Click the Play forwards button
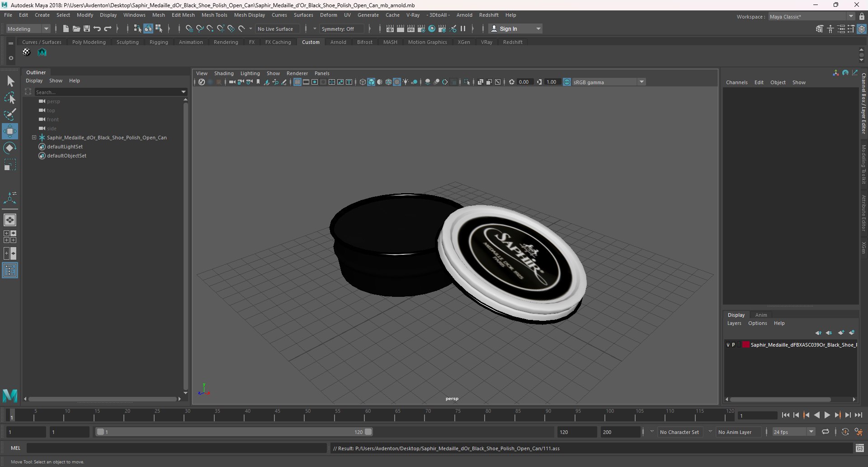Viewport: 868px width, 467px height. coord(827,415)
